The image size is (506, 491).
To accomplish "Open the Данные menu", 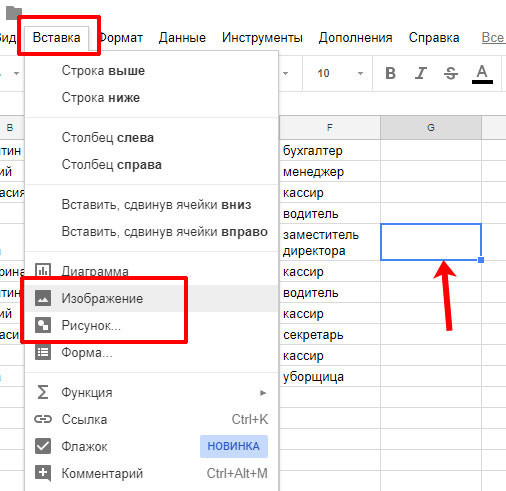I will (x=182, y=37).
